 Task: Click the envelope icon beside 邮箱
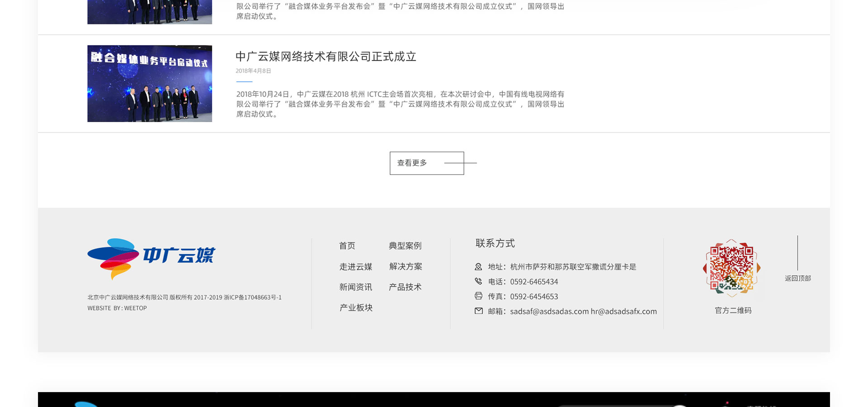click(x=478, y=311)
